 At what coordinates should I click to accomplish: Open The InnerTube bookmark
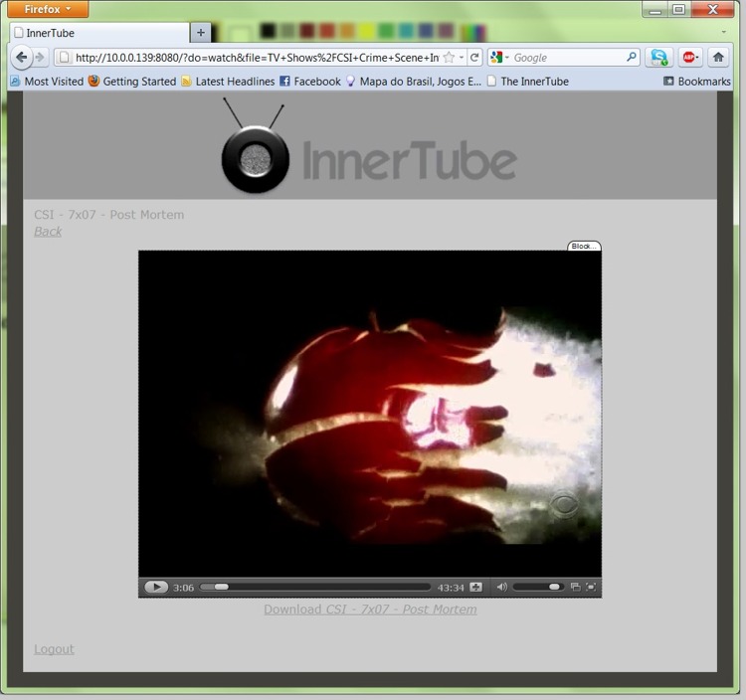pos(527,82)
